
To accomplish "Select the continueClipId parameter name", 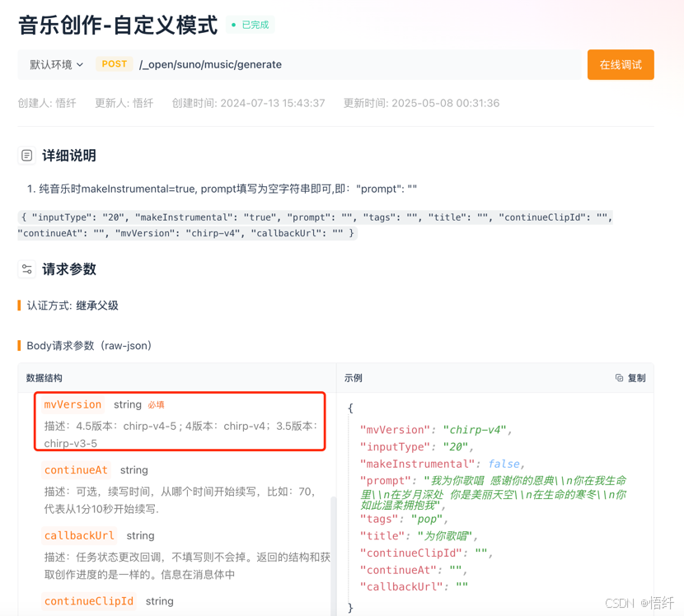I will click(88, 601).
